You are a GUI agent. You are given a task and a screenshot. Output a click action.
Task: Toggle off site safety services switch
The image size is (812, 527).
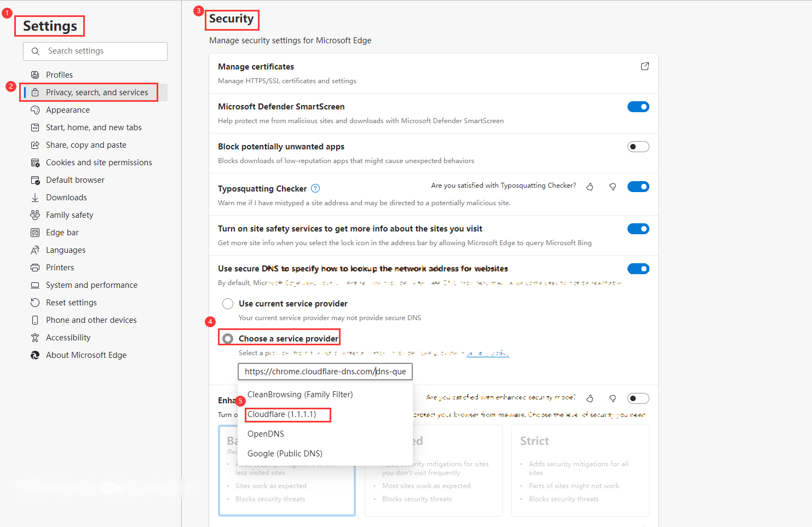click(638, 229)
